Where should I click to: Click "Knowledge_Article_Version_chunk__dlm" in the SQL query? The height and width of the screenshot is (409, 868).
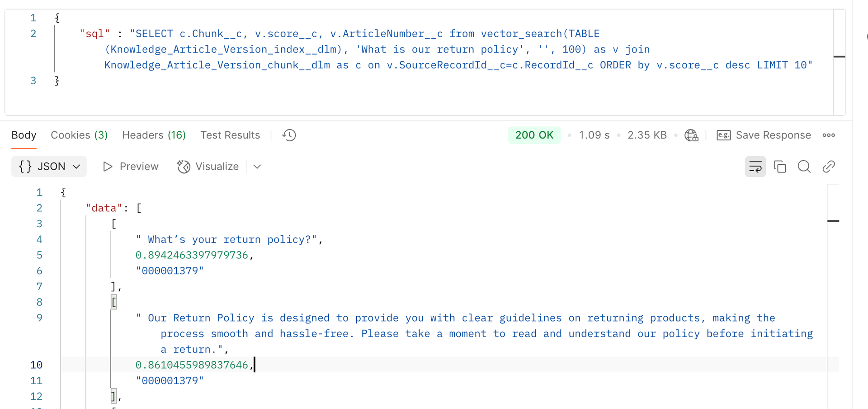coord(217,65)
